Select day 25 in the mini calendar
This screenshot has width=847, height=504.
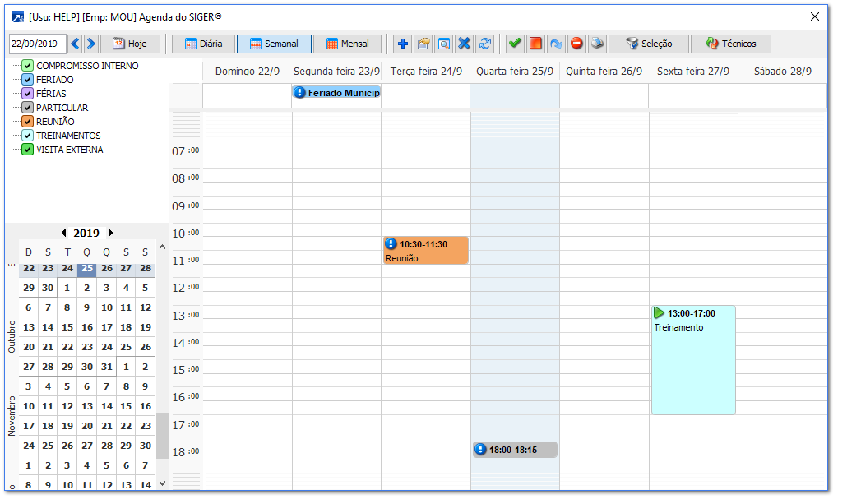coord(86,268)
